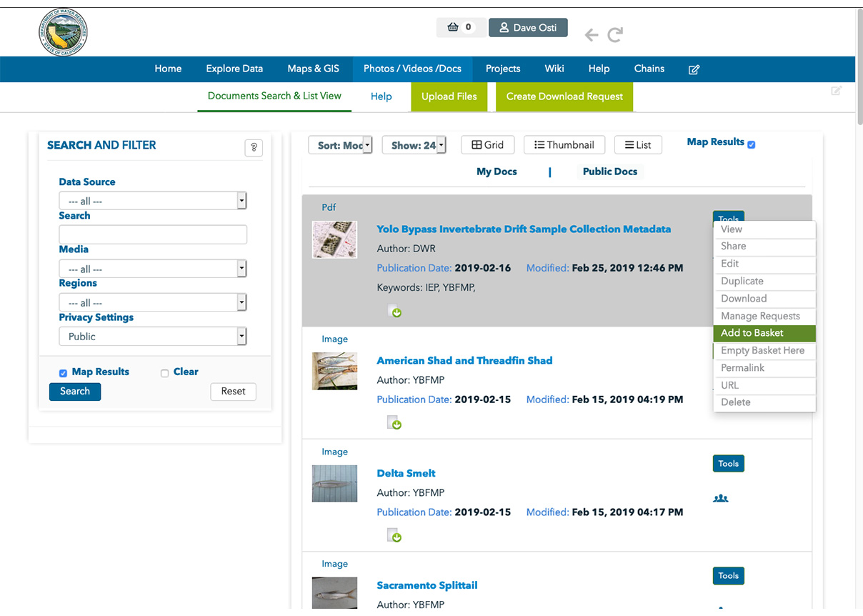Open Wiki navigation item

(554, 69)
